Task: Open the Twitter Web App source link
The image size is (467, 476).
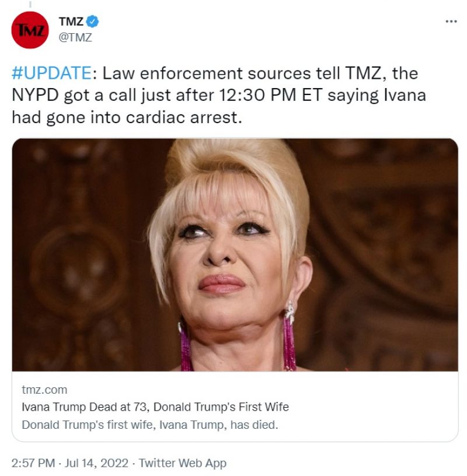Action: [x=183, y=463]
